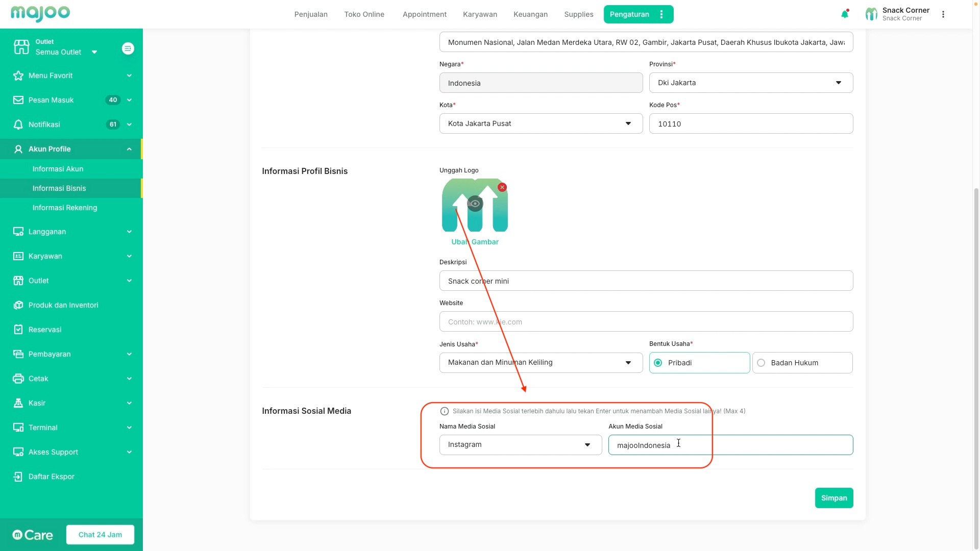Open the Provinsi dropdown
The width and height of the screenshot is (980, 551).
[x=750, y=83]
